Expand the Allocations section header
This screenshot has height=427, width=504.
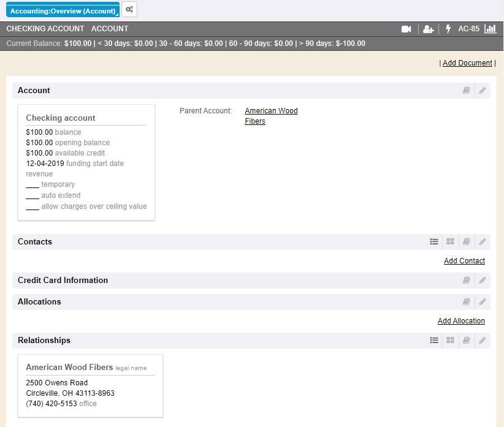(39, 302)
